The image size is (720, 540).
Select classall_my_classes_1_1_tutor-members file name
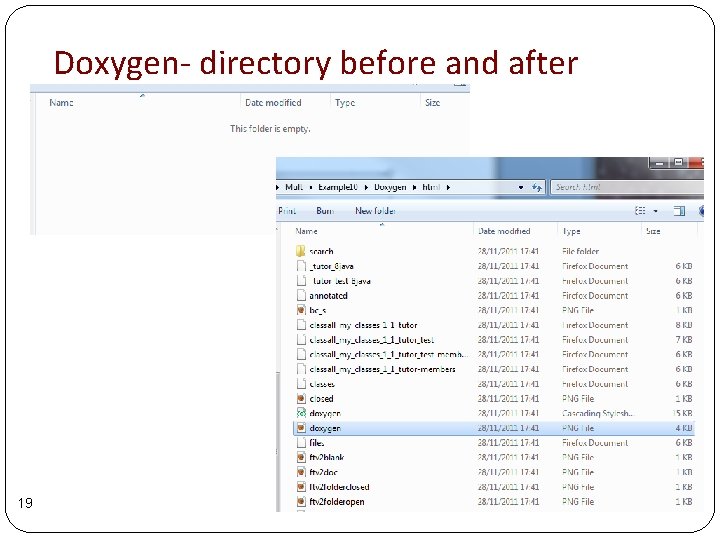pyautogui.click(x=382, y=369)
